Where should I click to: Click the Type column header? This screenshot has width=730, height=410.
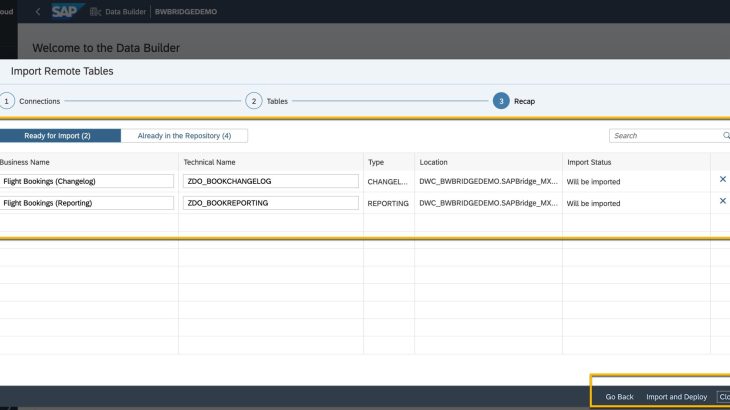click(x=376, y=162)
